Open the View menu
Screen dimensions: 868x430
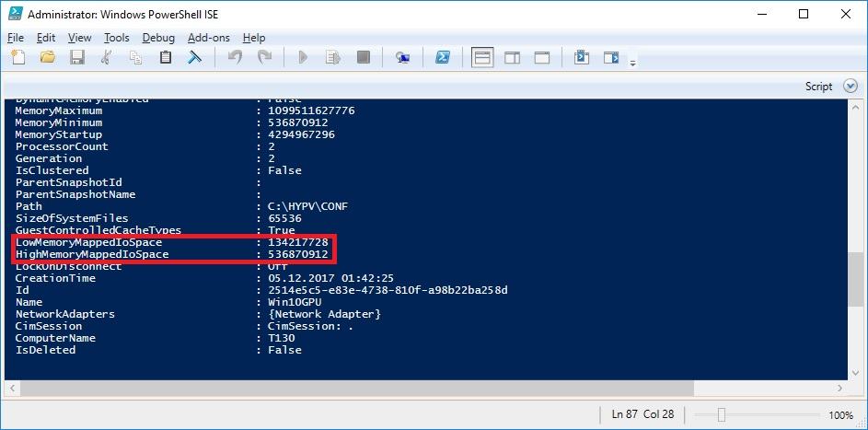[80, 38]
